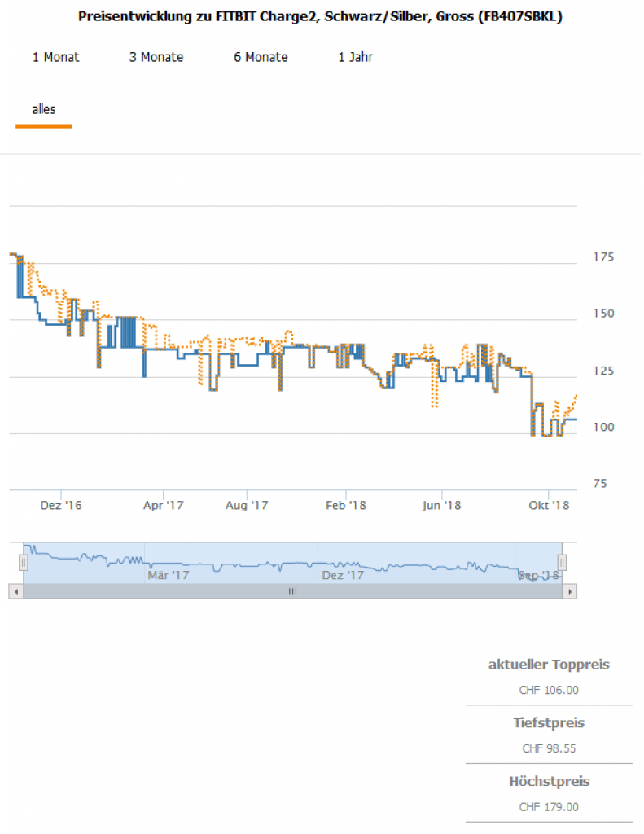Click the Höchstpreis value CHF 179.00
This screenshot has height=834, width=644.
(x=549, y=807)
